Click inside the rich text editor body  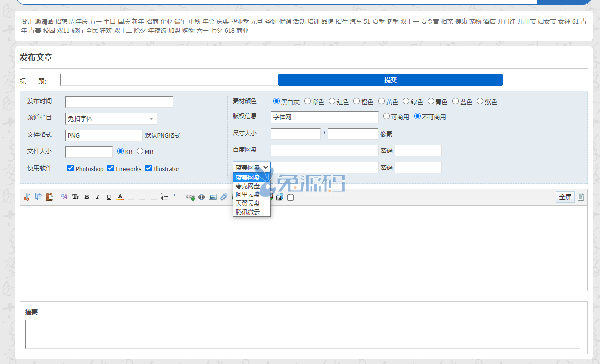pyautogui.click(x=303, y=248)
